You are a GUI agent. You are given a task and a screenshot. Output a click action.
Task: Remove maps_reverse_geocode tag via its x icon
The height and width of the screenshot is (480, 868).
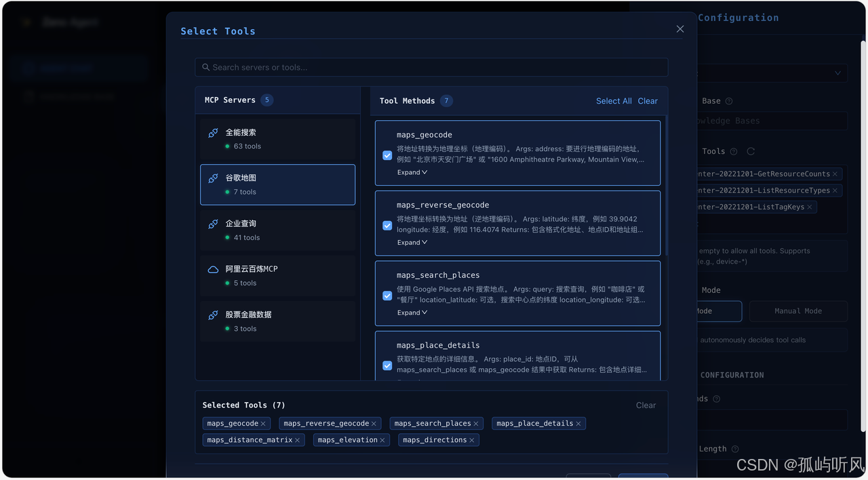click(374, 424)
